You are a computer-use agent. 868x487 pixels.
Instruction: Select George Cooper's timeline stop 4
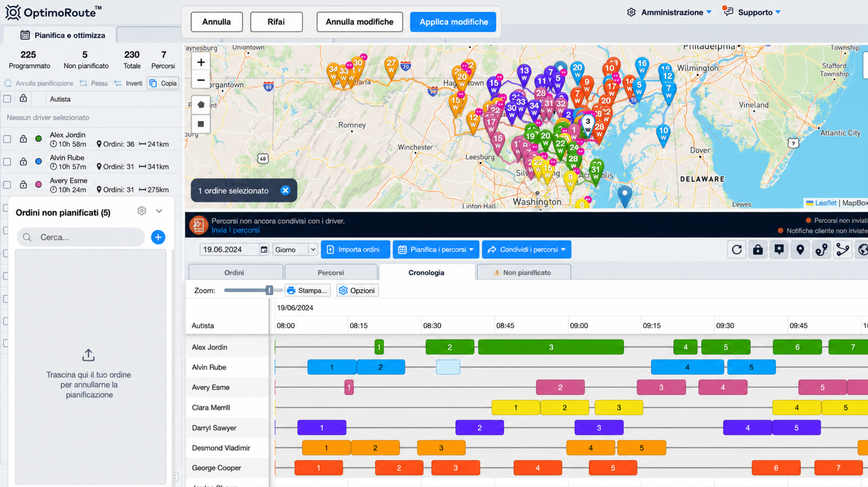[537, 468]
